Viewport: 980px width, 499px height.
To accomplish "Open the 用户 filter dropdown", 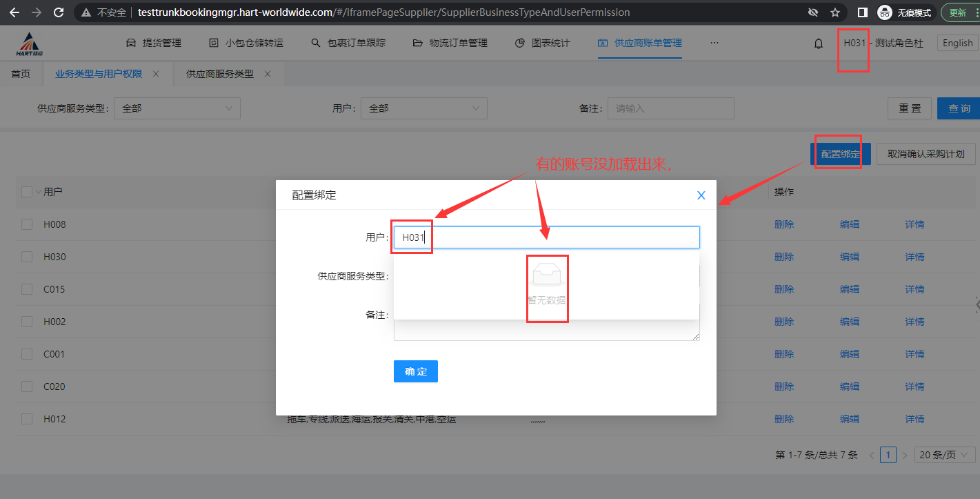I will click(x=423, y=108).
